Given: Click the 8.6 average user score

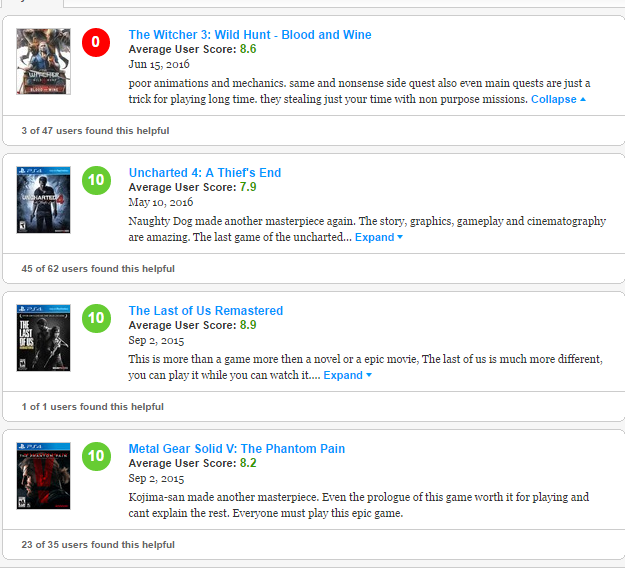Looking at the screenshot, I should 248,49.
